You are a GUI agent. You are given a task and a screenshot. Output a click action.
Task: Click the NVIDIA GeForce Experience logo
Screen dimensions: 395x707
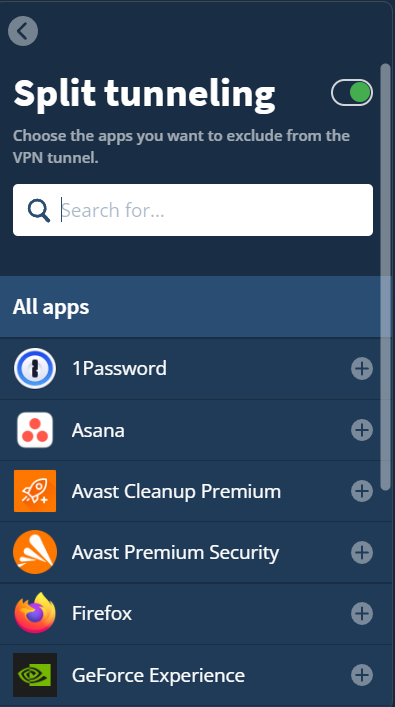click(35, 675)
